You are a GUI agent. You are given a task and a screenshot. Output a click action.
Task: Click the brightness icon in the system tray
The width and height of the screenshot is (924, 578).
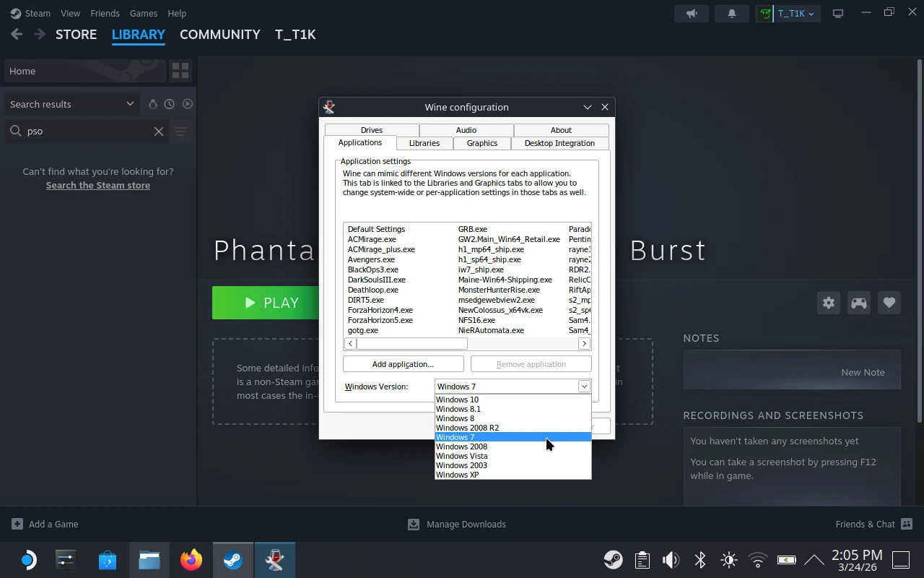coord(728,559)
